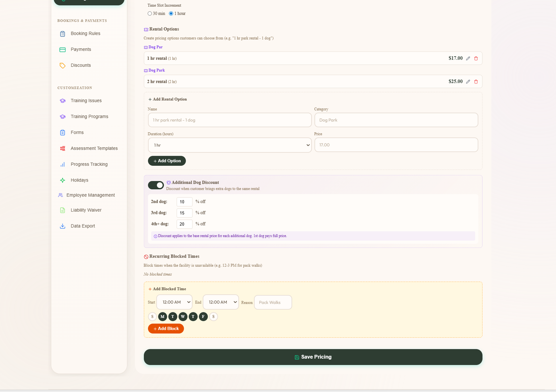Toggle Wednesday in the blocked time days
The image size is (556, 392).
click(x=183, y=317)
